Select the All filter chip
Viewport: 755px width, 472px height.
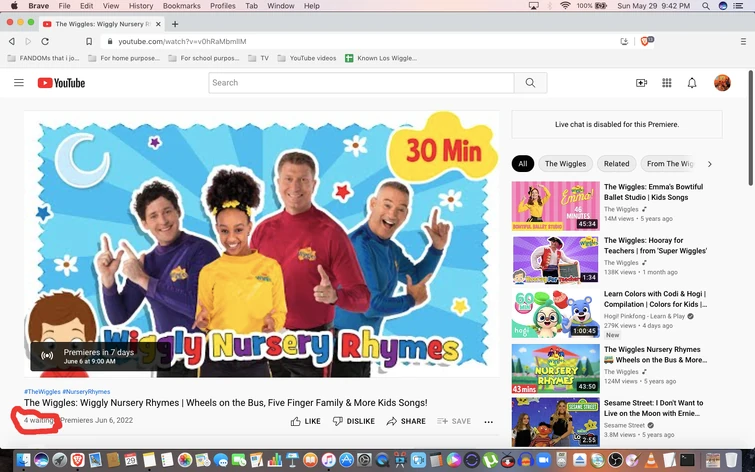click(522, 164)
